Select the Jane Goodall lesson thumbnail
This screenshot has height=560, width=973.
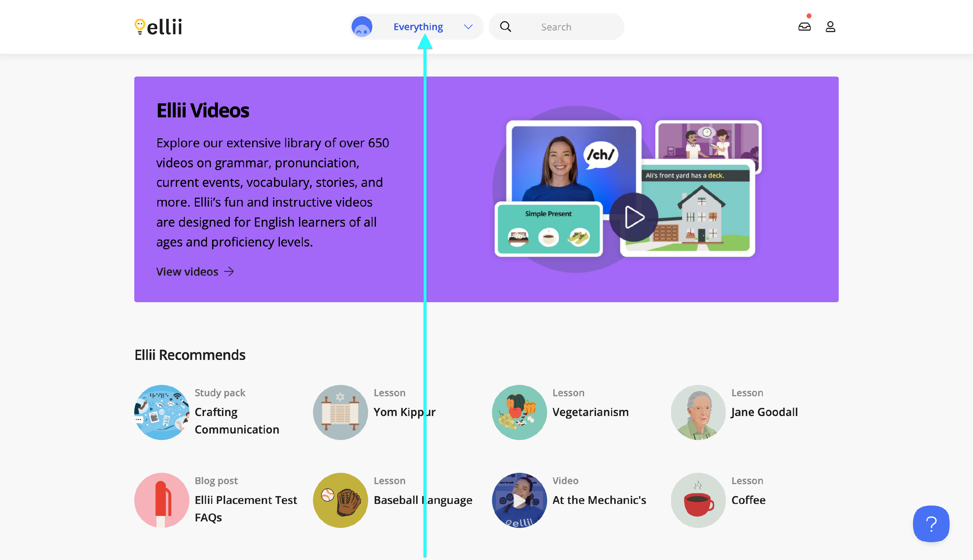coord(698,412)
